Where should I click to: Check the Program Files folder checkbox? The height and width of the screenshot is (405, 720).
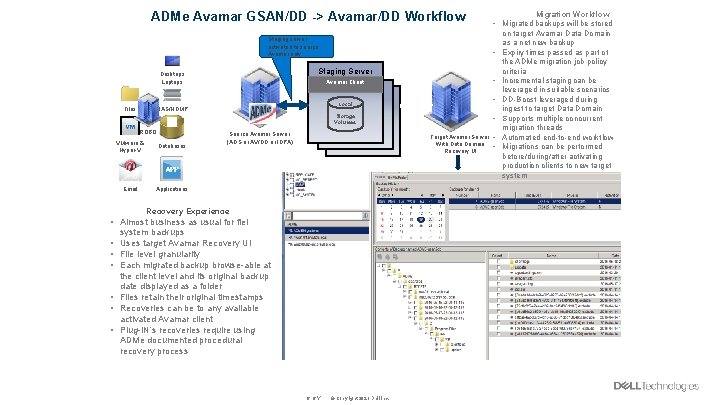click(427, 329)
